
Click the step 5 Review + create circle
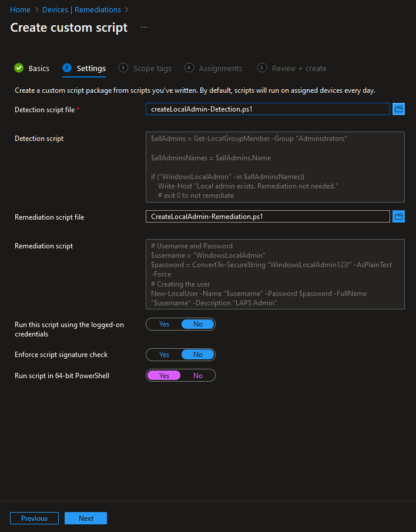pos(262,68)
